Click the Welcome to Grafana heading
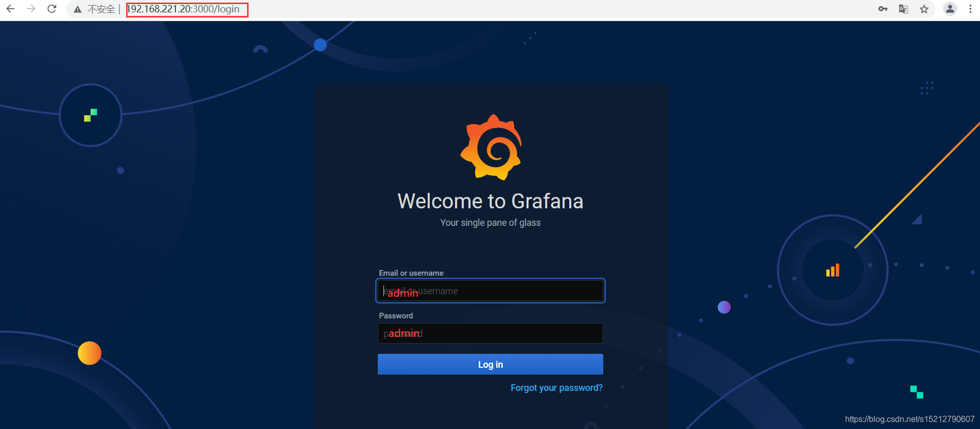 click(x=491, y=201)
